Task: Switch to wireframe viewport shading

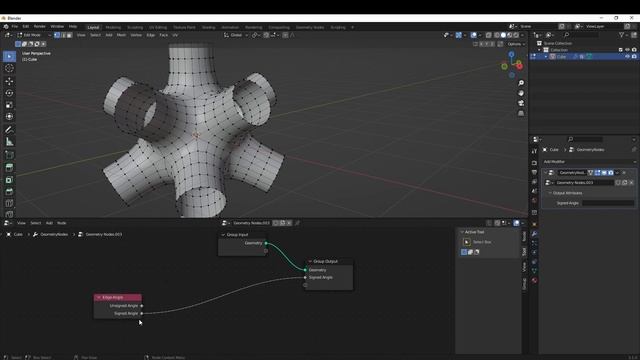Action: tap(497, 35)
